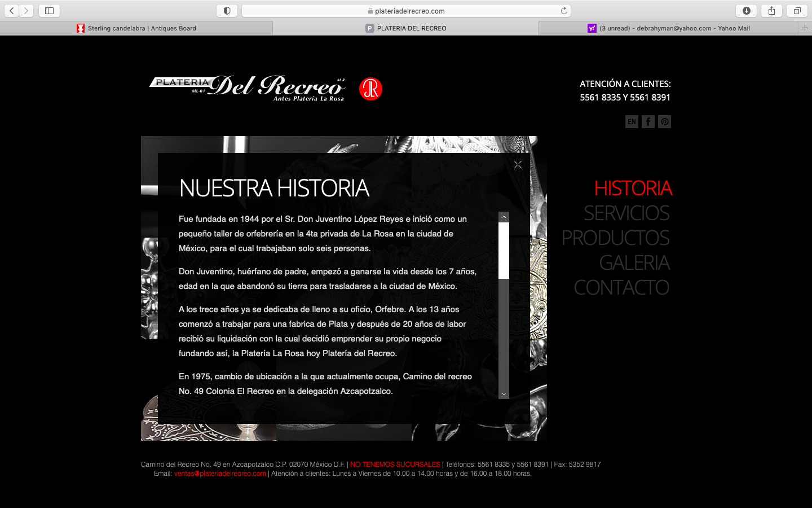The height and width of the screenshot is (508, 812).
Task: Open the GALERIA section
Action: click(636, 262)
